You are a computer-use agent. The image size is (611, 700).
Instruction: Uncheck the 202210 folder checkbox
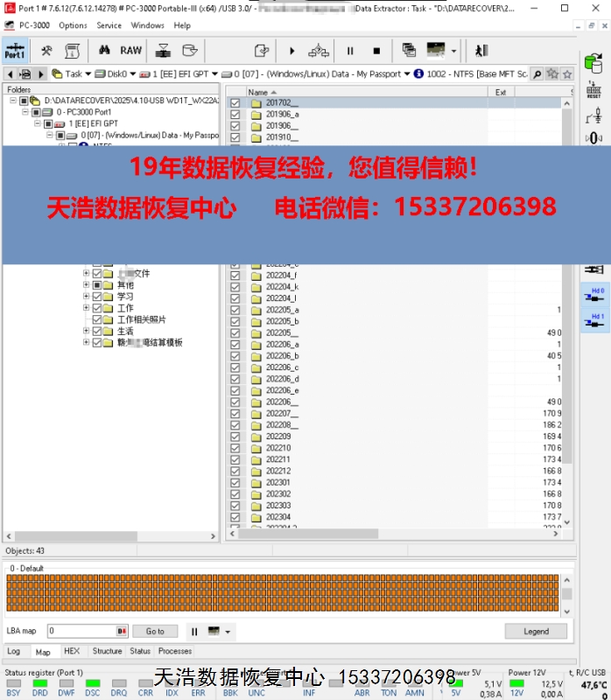click(235, 448)
